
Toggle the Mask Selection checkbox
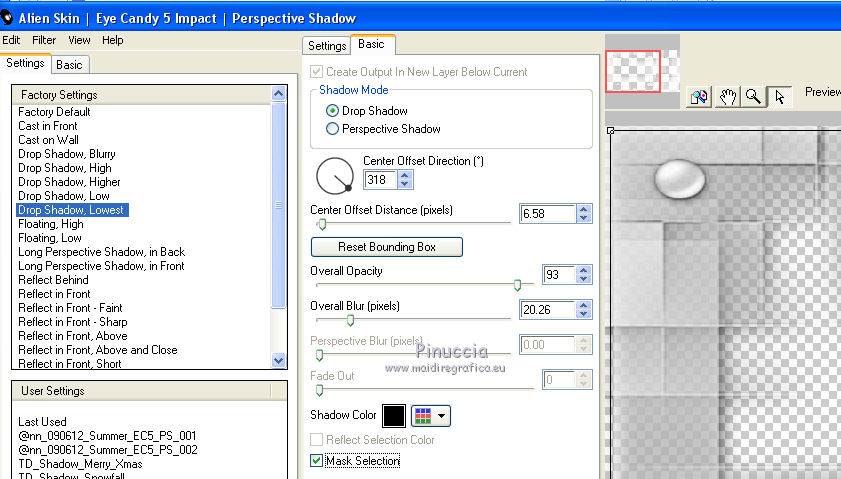tap(316, 460)
